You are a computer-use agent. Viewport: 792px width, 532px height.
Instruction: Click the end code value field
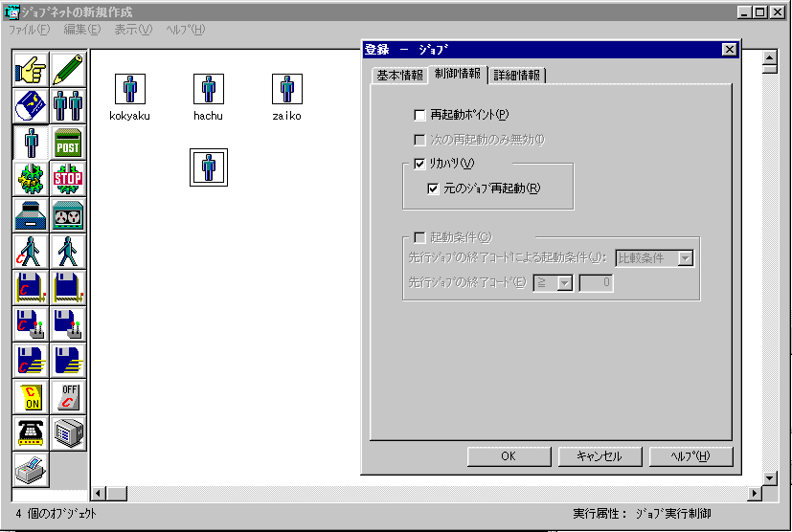[x=596, y=282]
